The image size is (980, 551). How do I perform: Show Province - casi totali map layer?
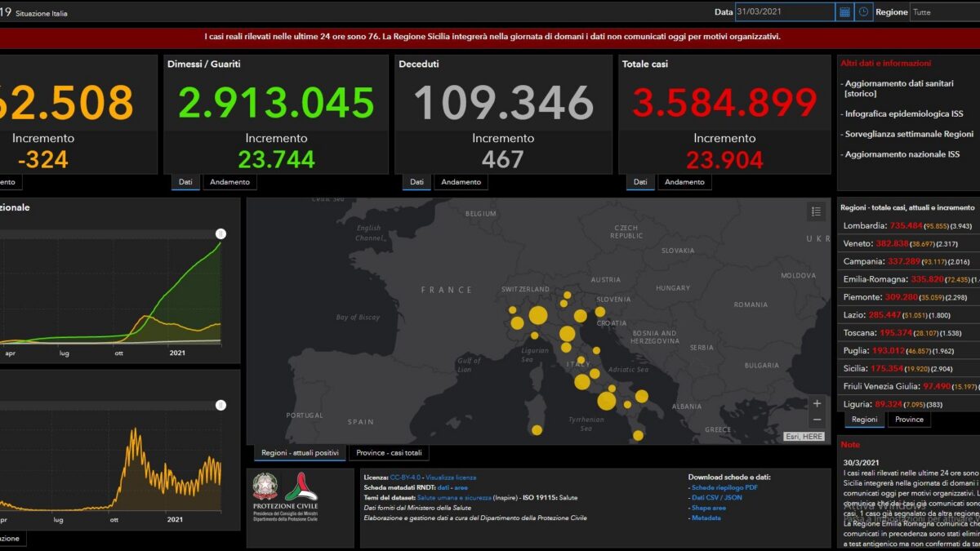click(389, 453)
